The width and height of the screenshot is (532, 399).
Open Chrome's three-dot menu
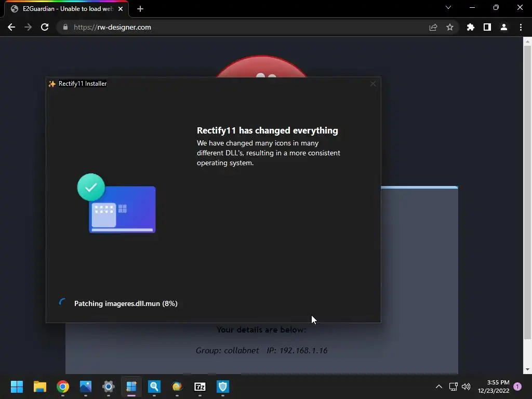(521, 27)
